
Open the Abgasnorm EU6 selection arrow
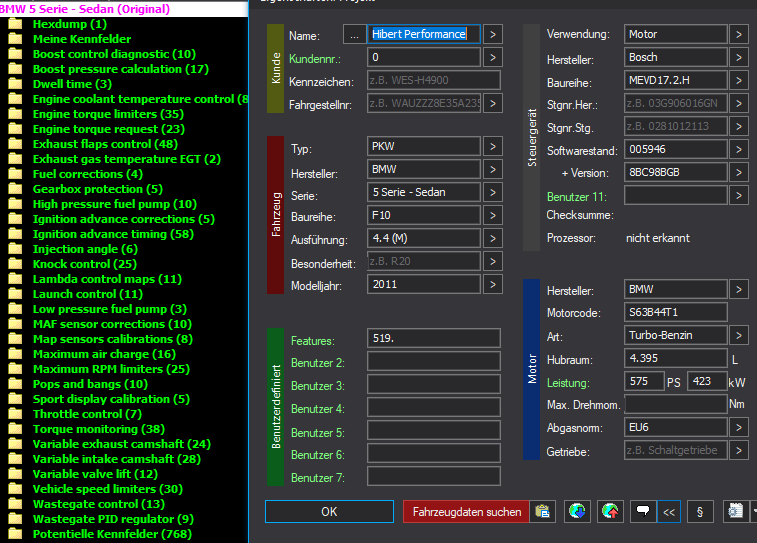click(739, 427)
